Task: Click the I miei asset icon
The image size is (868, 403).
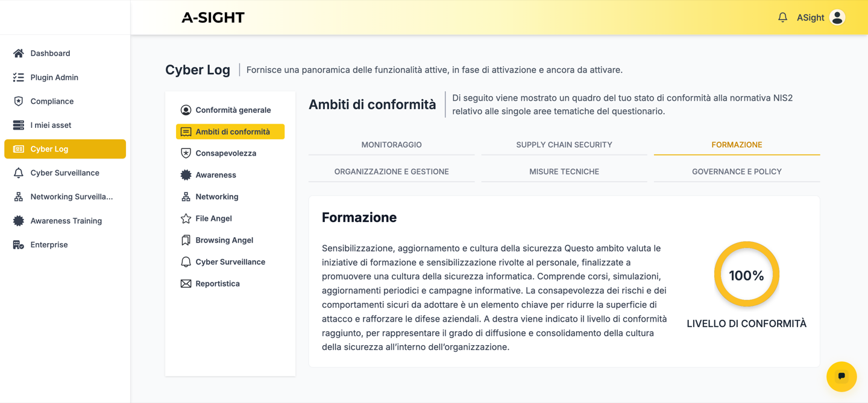Action: [17, 125]
